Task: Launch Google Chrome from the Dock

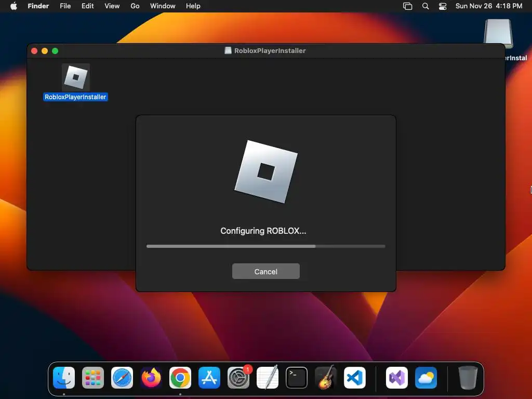Action: (x=180, y=378)
